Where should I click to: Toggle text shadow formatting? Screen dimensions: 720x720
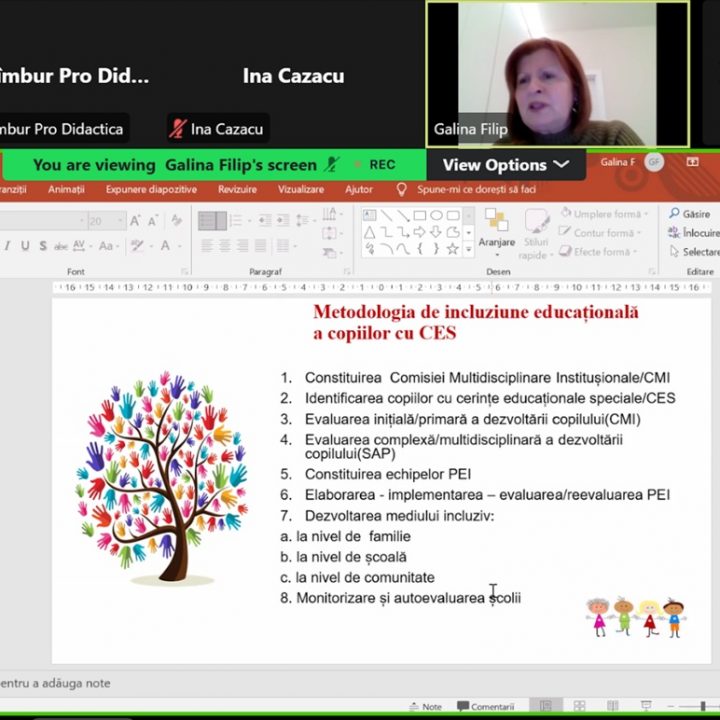point(43,246)
